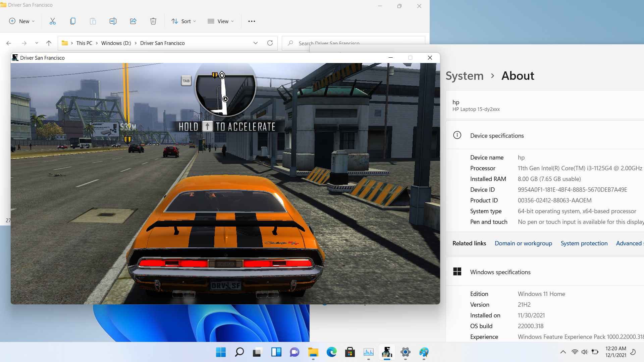Refresh the Driver San Francisco folder
This screenshot has height=362, width=644.
tap(270, 43)
